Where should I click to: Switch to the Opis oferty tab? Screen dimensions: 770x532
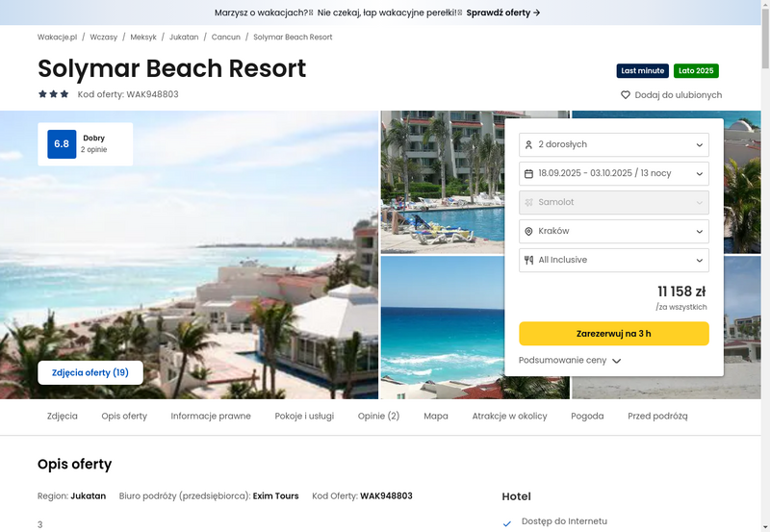tap(124, 416)
